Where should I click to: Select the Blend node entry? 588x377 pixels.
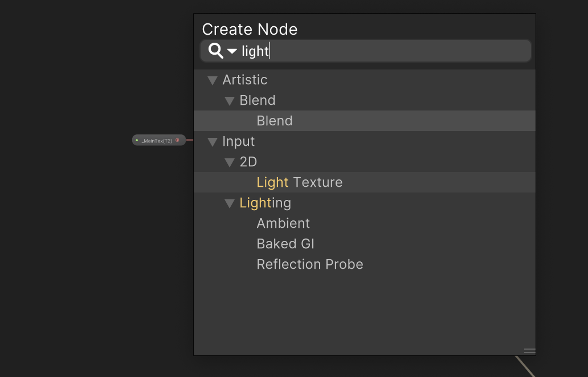coord(275,121)
